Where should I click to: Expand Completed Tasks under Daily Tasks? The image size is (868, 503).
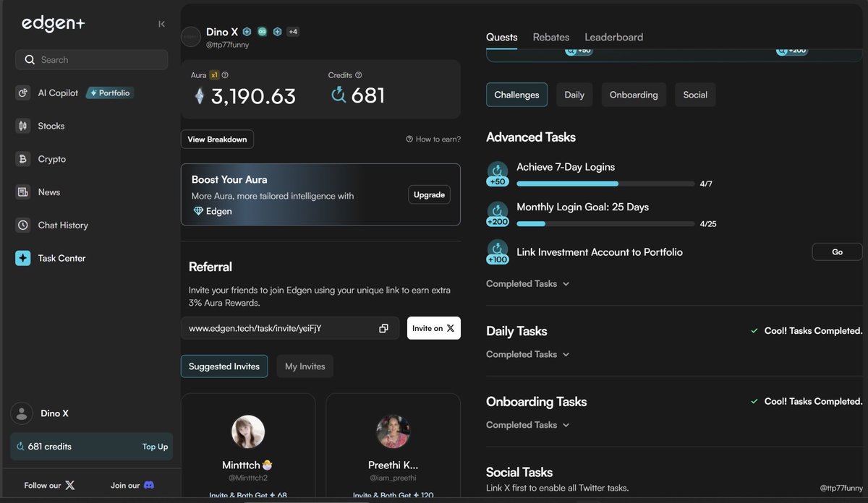pos(528,354)
